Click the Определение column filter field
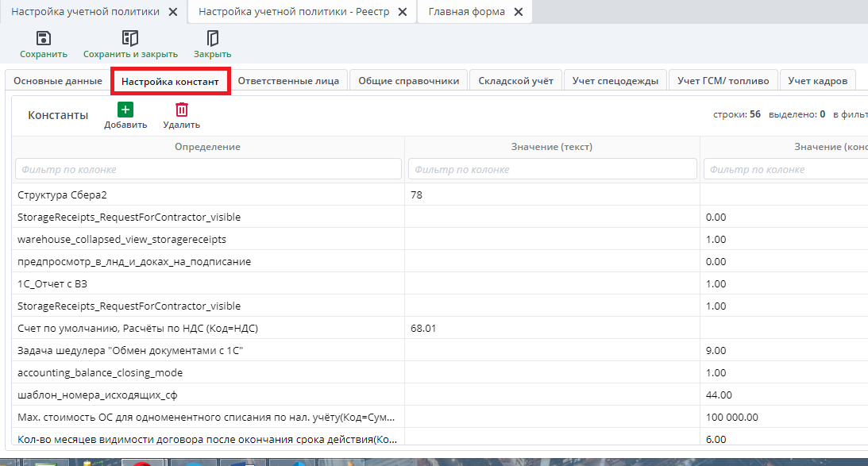 tap(208, 169)
